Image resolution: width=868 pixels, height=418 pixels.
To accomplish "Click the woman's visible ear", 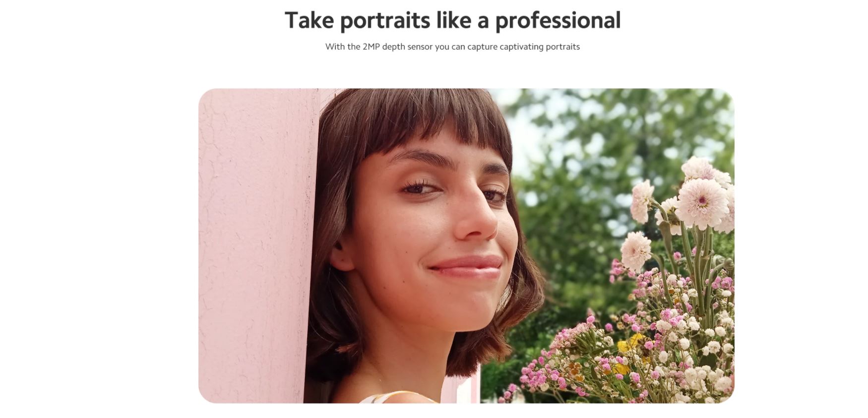I will click(x=342, y=255).
